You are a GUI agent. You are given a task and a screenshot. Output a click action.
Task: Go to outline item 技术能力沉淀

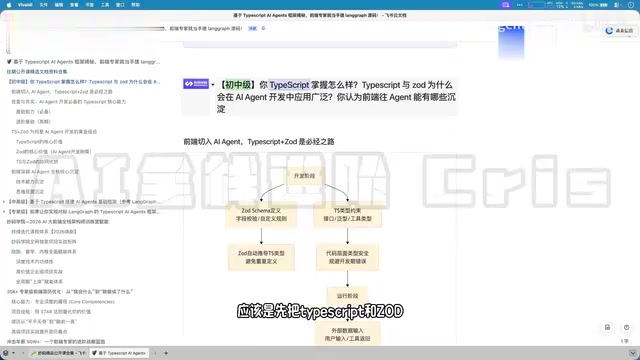click(x=30, y=182)
